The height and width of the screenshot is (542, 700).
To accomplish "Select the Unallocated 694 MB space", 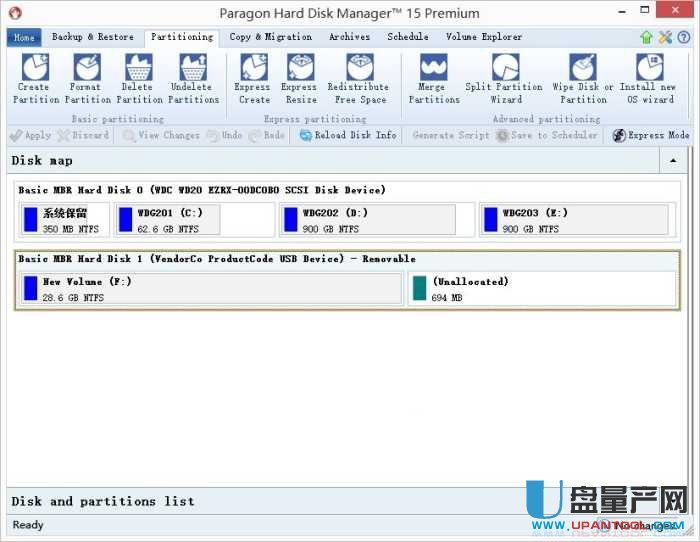I will pyautogui.click(x=541, y=289).
